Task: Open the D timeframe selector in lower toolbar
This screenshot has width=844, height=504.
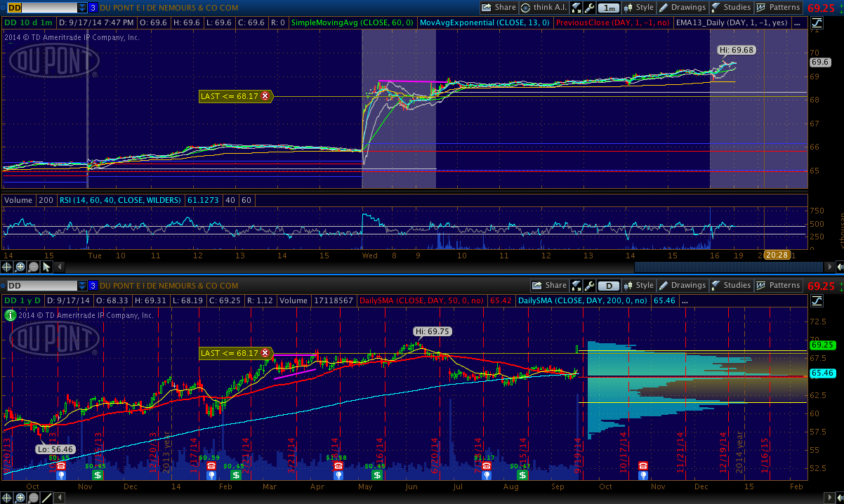Action: (x=608, y=286)
